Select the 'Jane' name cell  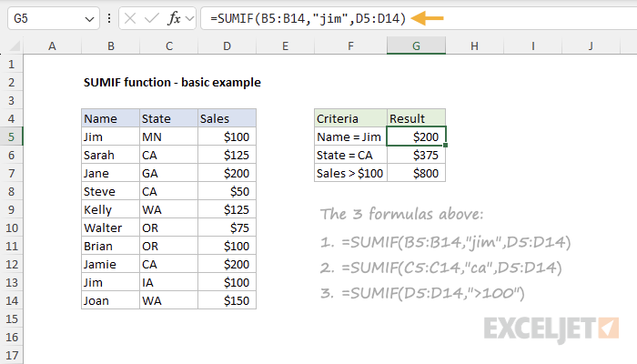tap(110, 174)
